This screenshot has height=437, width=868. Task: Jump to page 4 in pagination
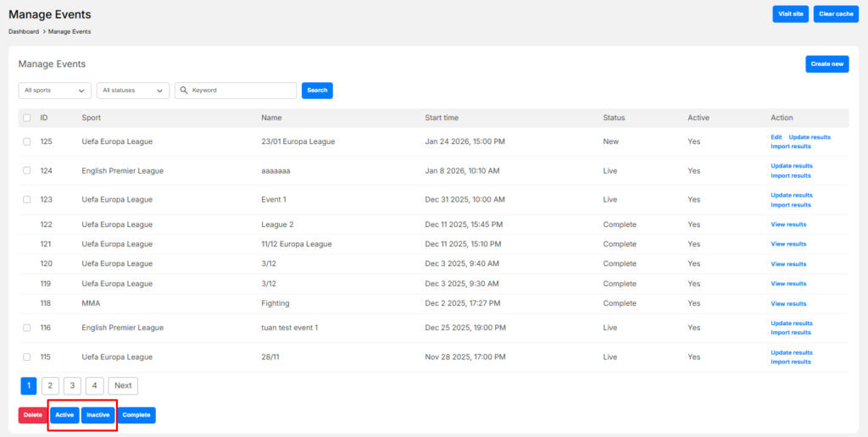coord(94,385)
